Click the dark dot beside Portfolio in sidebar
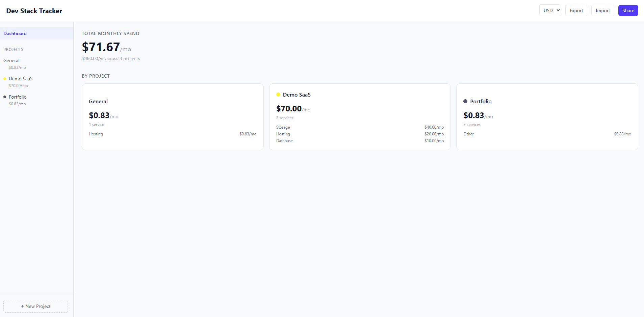This screenshot has height=317, width=644. coord(5,97)
